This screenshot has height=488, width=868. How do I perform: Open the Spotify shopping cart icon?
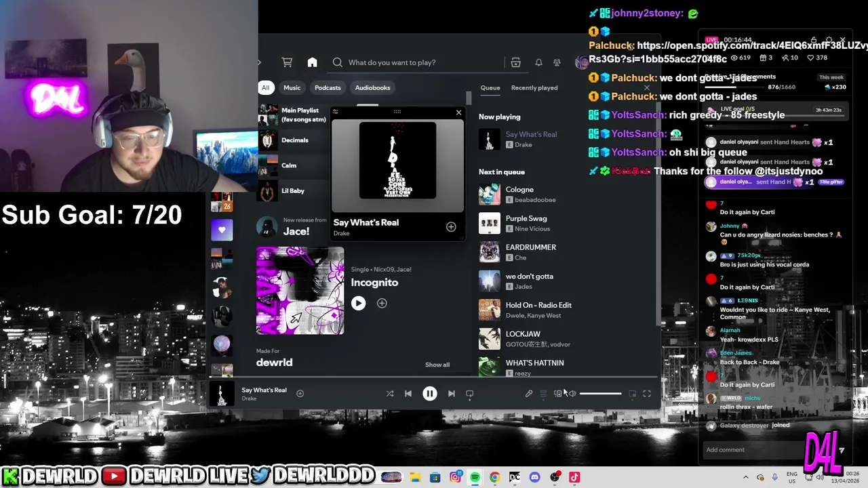point(287,62)
